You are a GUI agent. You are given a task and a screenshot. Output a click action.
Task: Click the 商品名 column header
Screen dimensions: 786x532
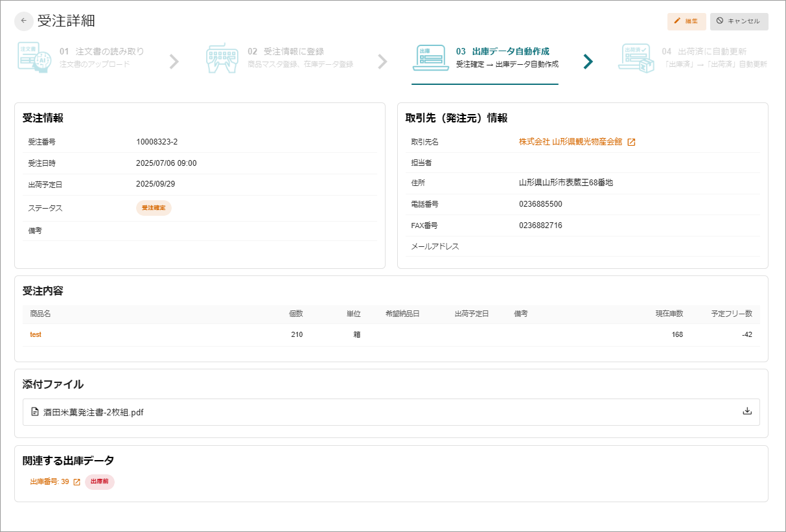[x=40, y=314]
